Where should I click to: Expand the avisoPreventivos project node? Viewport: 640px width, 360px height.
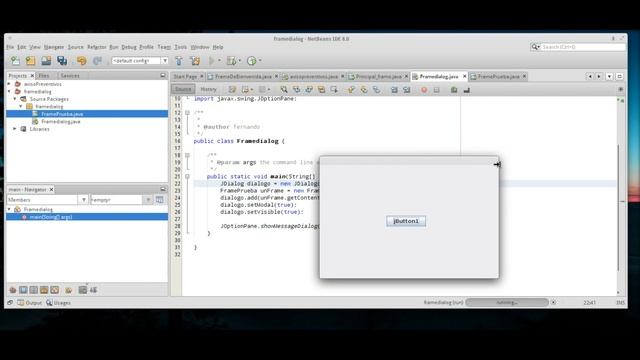click(9, 84)
